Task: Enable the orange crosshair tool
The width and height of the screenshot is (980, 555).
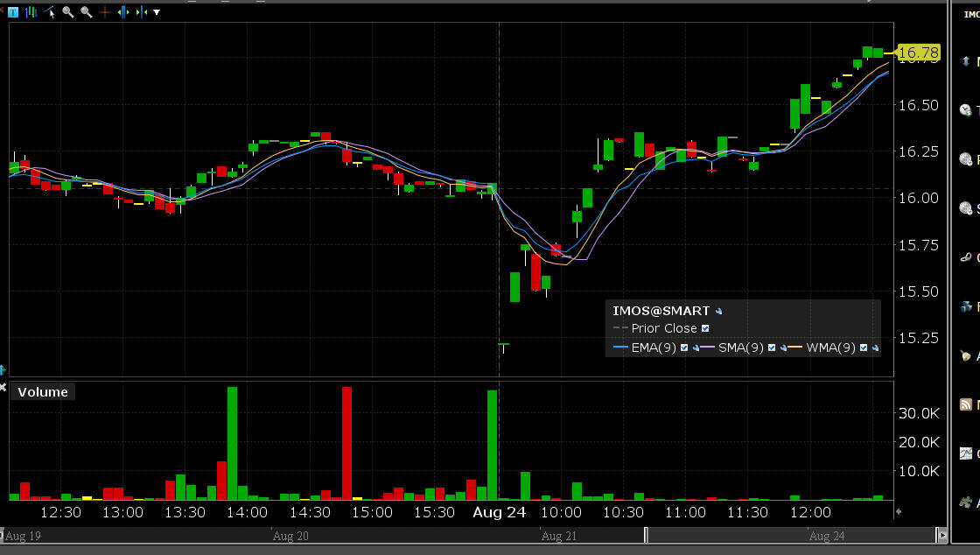Action: click(x=105, y=12)
